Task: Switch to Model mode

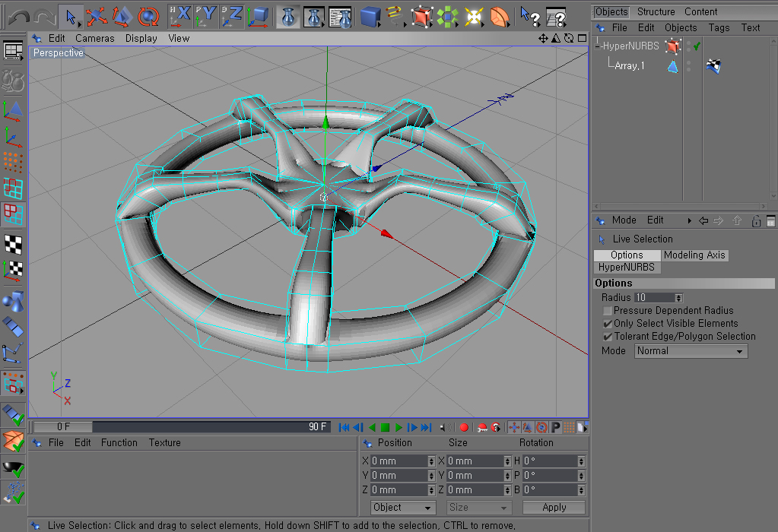Action: click(13, 111)
